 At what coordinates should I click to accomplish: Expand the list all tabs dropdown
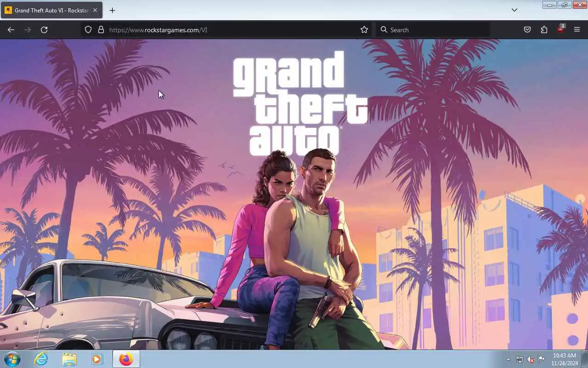pos(514,10)
